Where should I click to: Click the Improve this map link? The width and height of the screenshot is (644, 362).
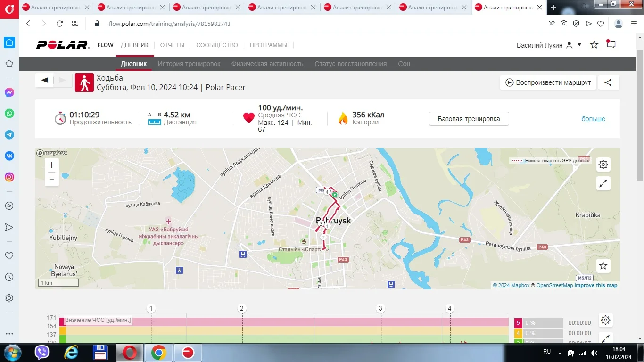[595, 285]
